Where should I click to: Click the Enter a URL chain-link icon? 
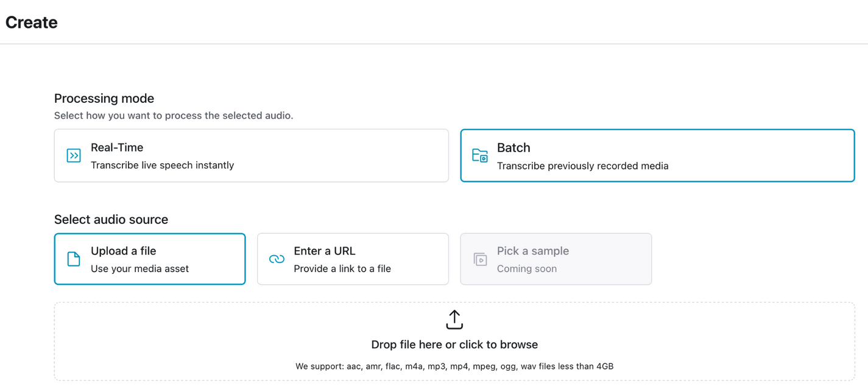pos(277,259)
